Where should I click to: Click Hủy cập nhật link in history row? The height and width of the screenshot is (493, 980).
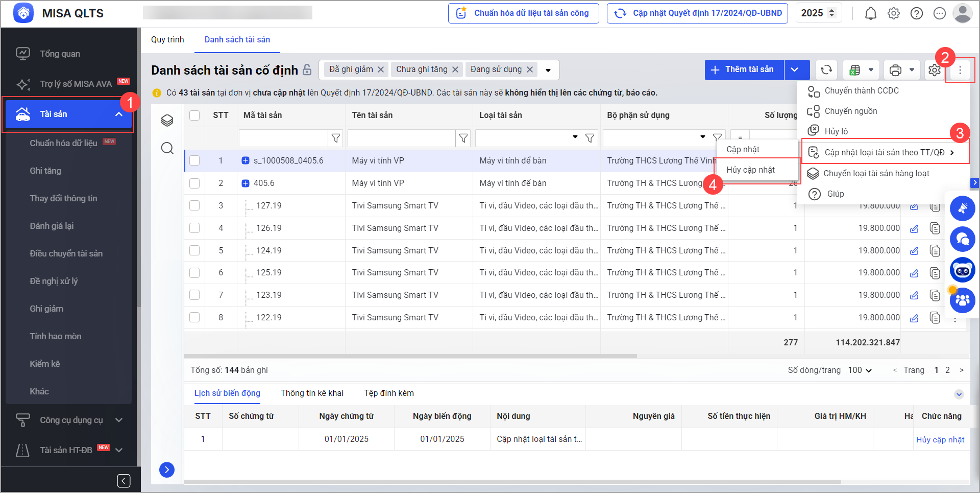coord(940,439)
